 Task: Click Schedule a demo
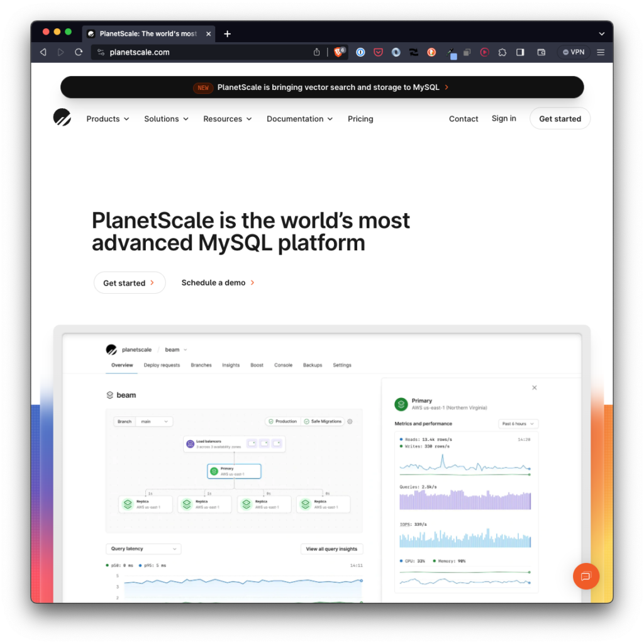218,282
